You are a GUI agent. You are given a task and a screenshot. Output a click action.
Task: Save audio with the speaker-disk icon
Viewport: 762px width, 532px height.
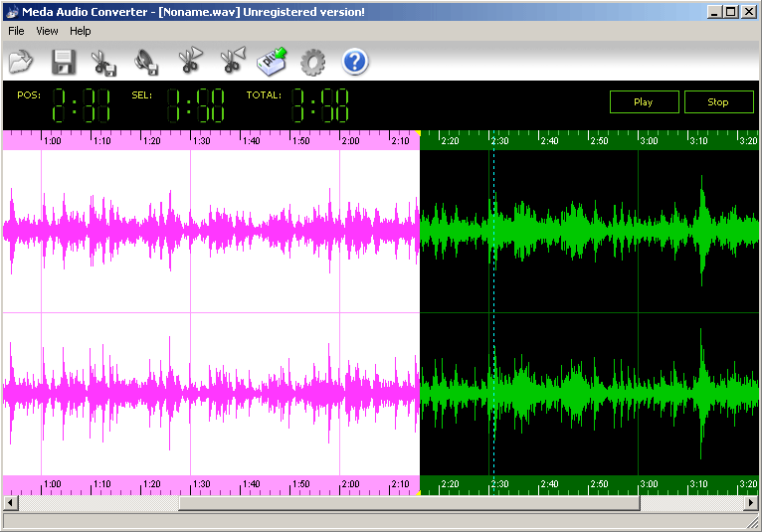point(146,63)
